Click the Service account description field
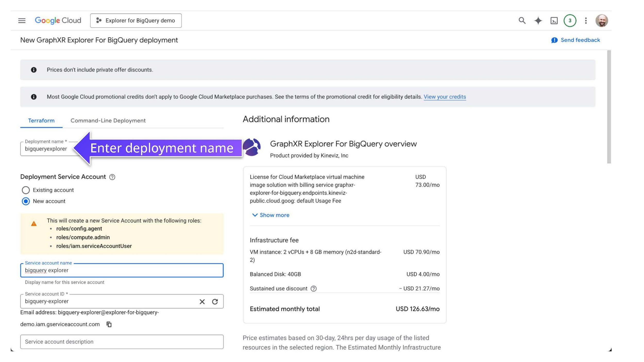 point(122,342)
